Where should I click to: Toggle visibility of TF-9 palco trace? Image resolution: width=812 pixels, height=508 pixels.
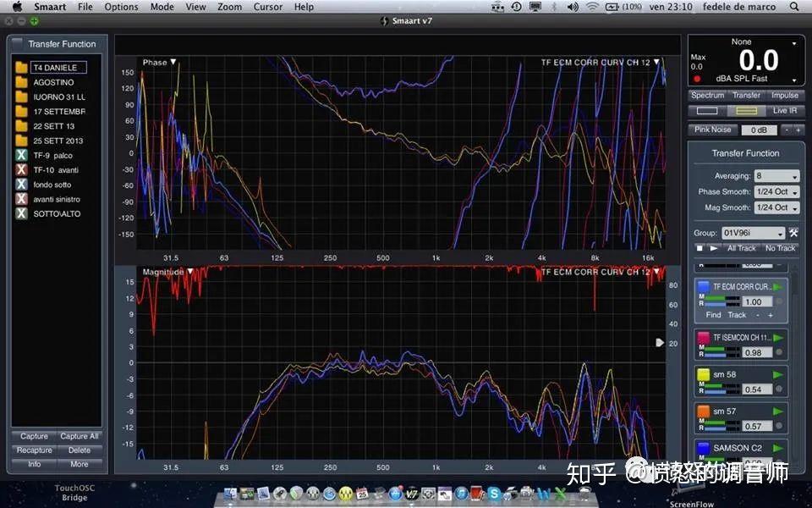tap(21, 155)
